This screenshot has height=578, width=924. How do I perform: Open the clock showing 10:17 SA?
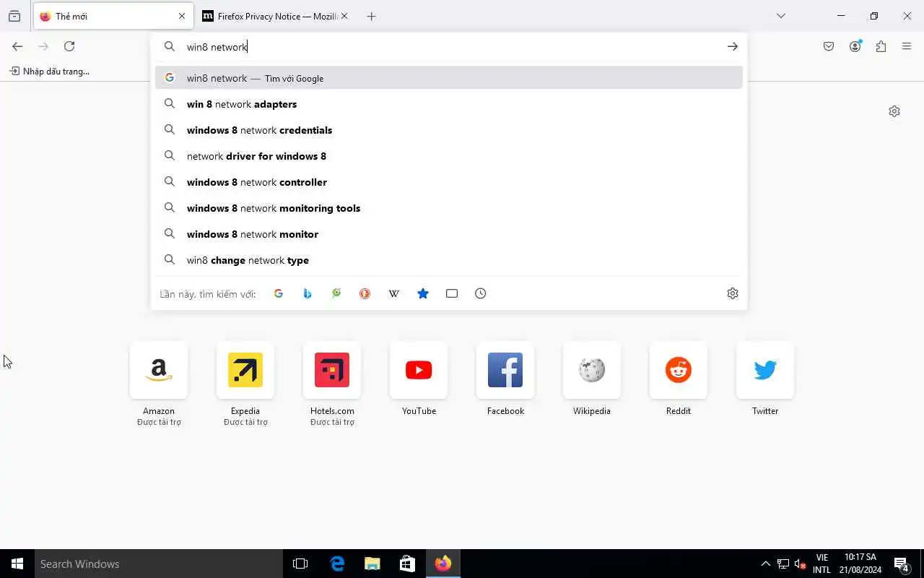(x=860, y=564)
